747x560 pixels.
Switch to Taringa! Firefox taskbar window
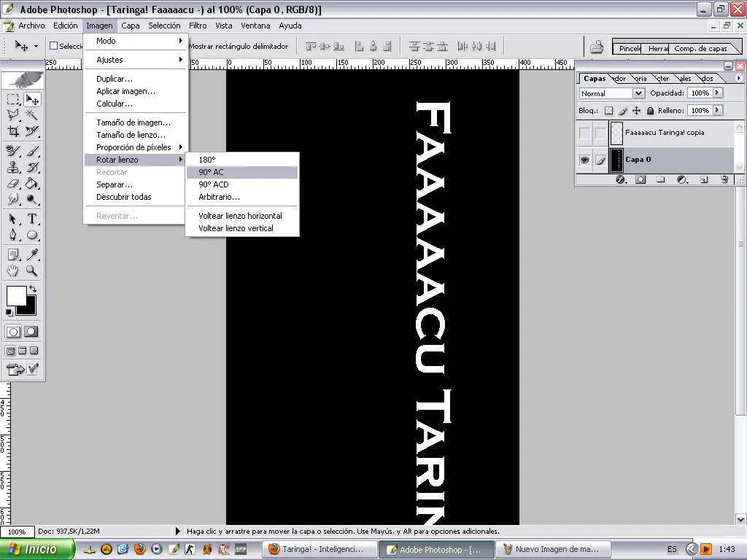point(320,549)
